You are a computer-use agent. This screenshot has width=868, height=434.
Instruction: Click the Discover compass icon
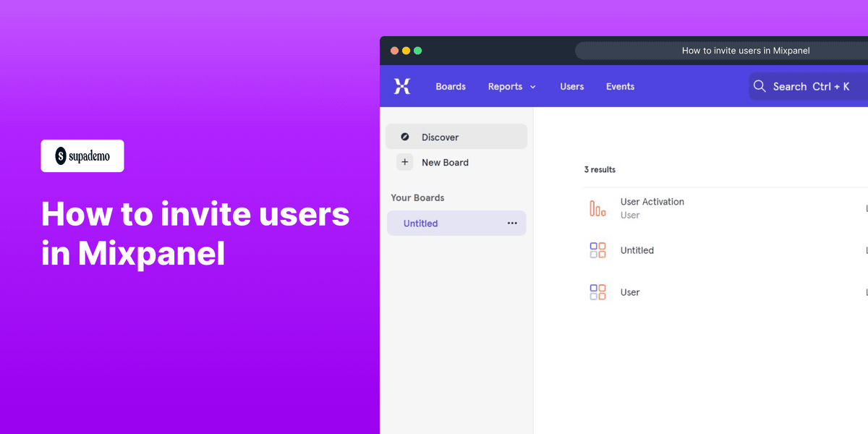tap(405, 136)
